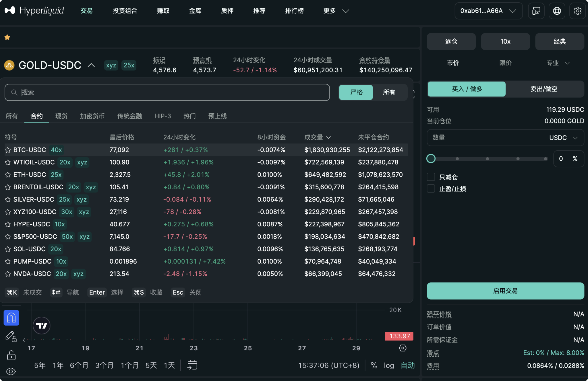The height and width of the screenshot is (381, 588).
Task: Click the slider's 50% midpoint dot
Action: point(487,159)
